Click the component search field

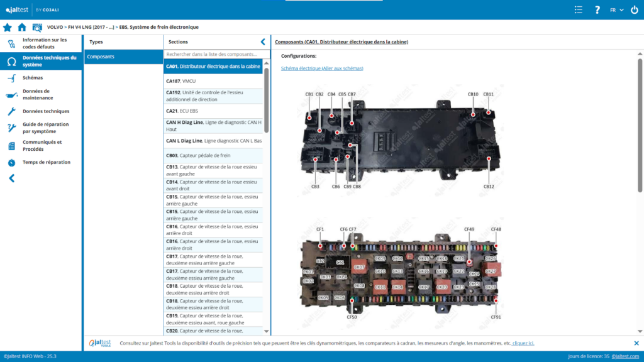point(213,55)
